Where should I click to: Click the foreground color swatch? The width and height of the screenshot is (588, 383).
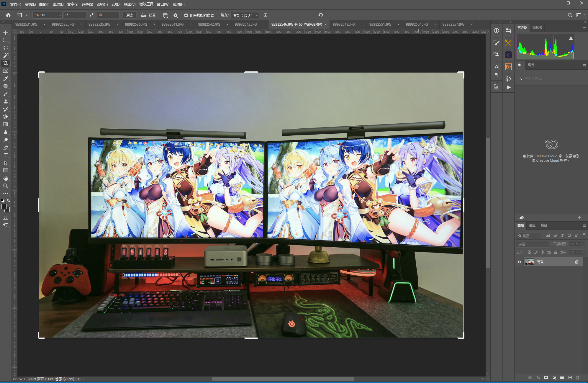(x=4, y=207)
